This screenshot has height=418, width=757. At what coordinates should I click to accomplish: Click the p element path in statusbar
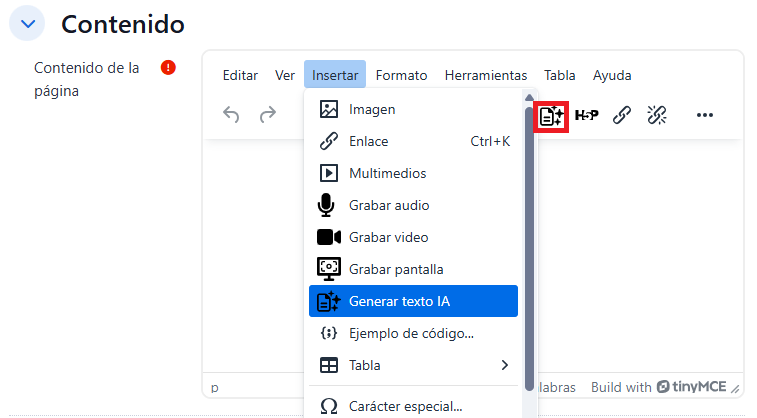[215, 387]
